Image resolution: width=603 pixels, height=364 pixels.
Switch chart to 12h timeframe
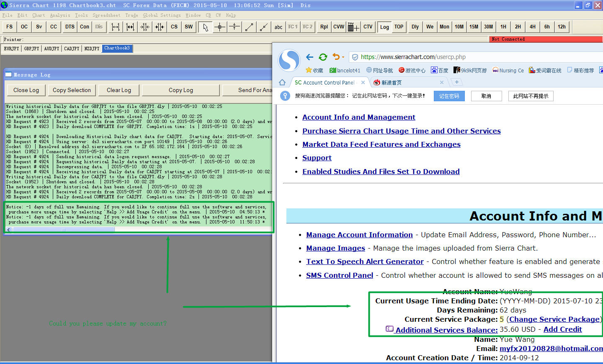coord(562,27)
